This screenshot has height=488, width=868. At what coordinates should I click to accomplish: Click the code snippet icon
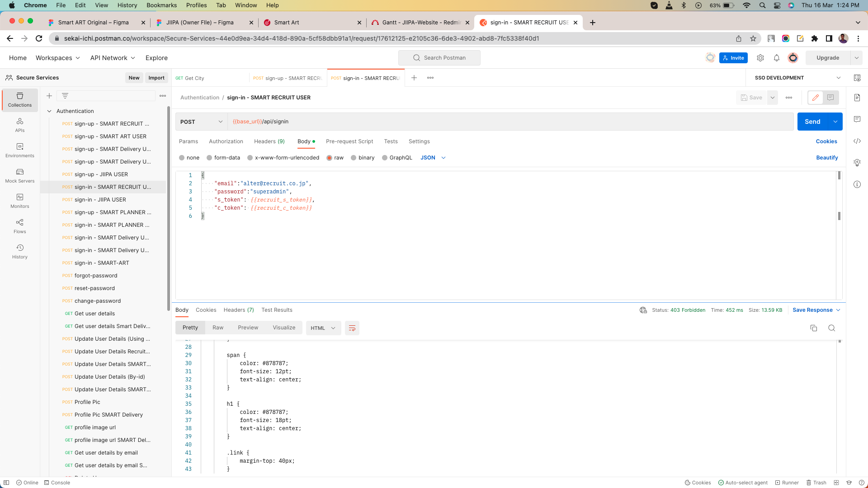click(x=857, y=141)
